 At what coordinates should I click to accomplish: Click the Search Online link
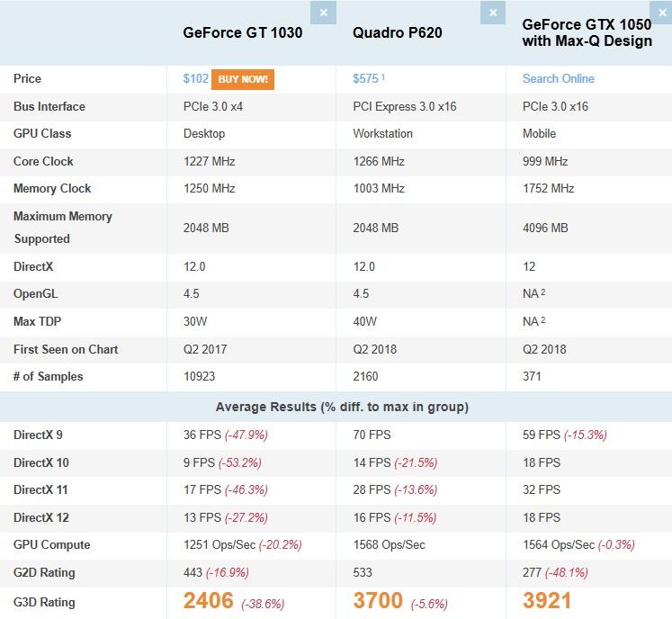tap(558, 79)
